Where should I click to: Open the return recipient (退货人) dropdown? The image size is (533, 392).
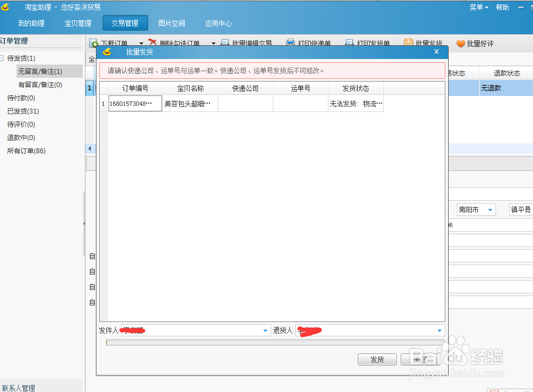pyautogui.click(x=439, y=330)
